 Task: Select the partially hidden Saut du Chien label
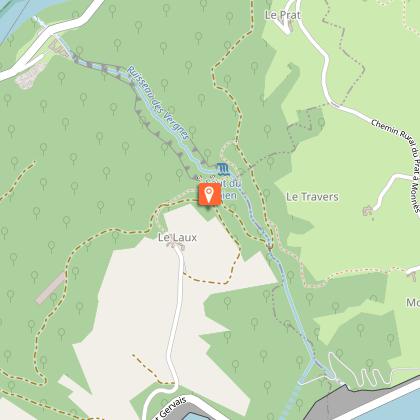223,189
